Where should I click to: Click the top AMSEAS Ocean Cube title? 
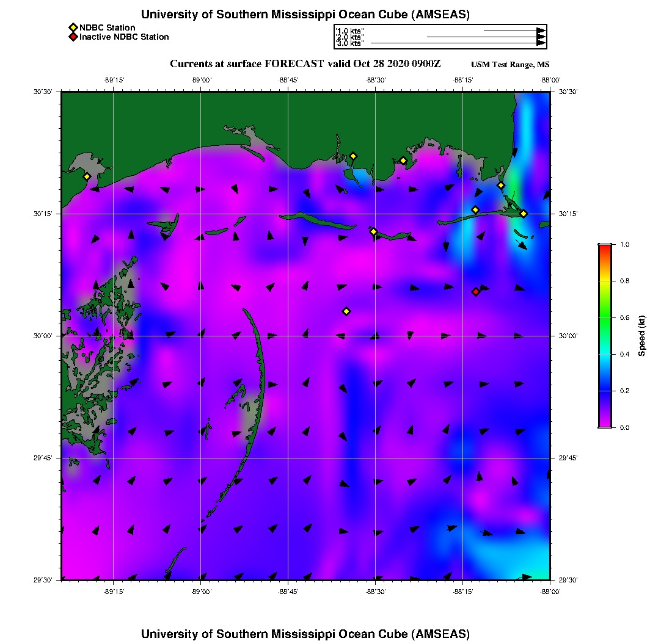[x=305, y=15]
